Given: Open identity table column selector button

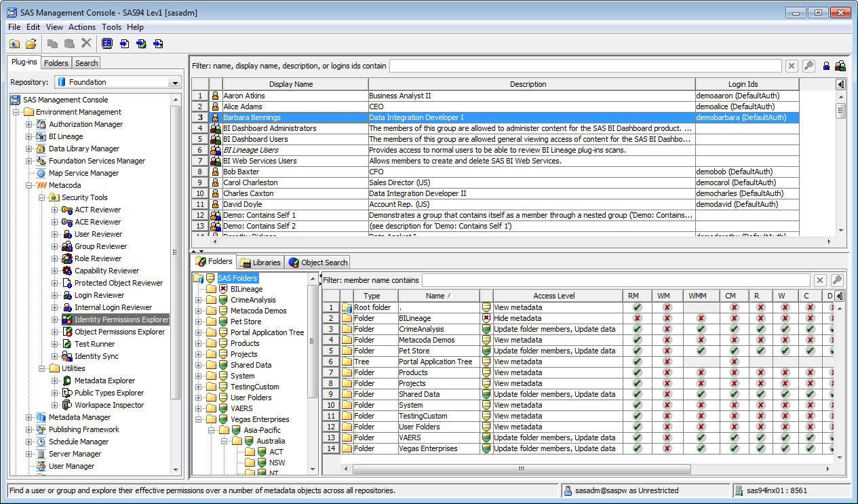Looking at the screenshot, I should tap(840, 85).
